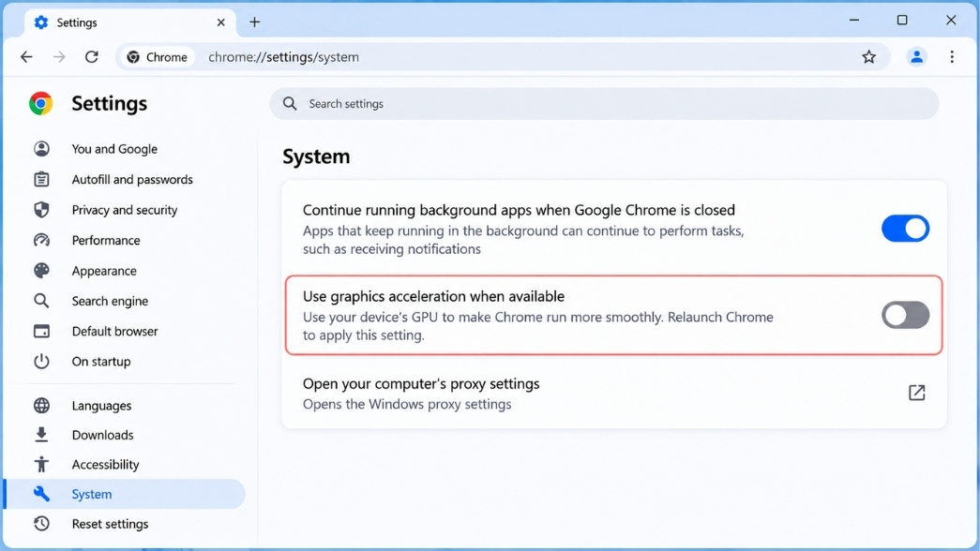Open the profile avatar menu
Viewport: 980px width, 551px height.
[x=916, y=57]
